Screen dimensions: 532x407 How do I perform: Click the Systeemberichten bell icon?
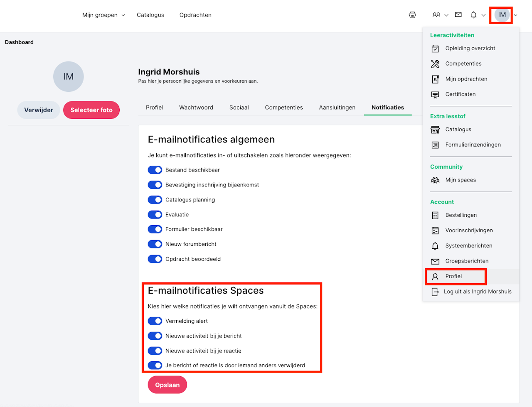pos(435,246)
